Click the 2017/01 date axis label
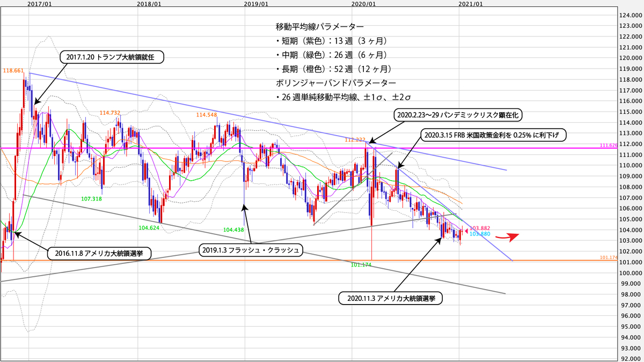This screenshot has width=644, height=362. coord(39,4)
